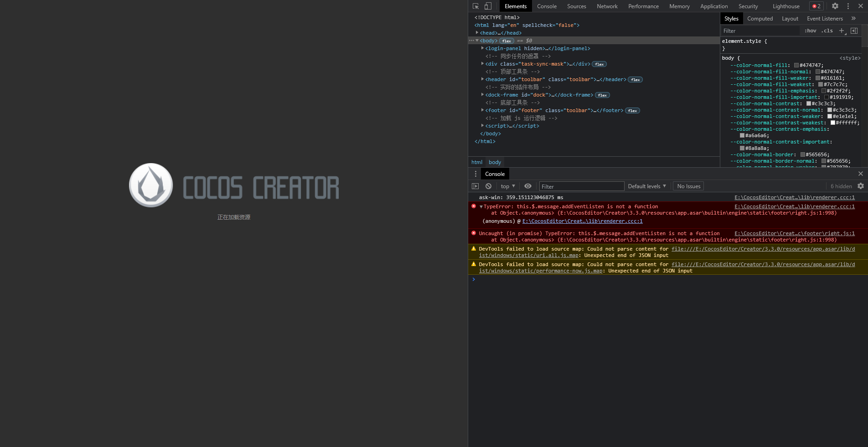Open the Default levels dropdown
Viewport: 868px width, 447px height.
point(647,186)
